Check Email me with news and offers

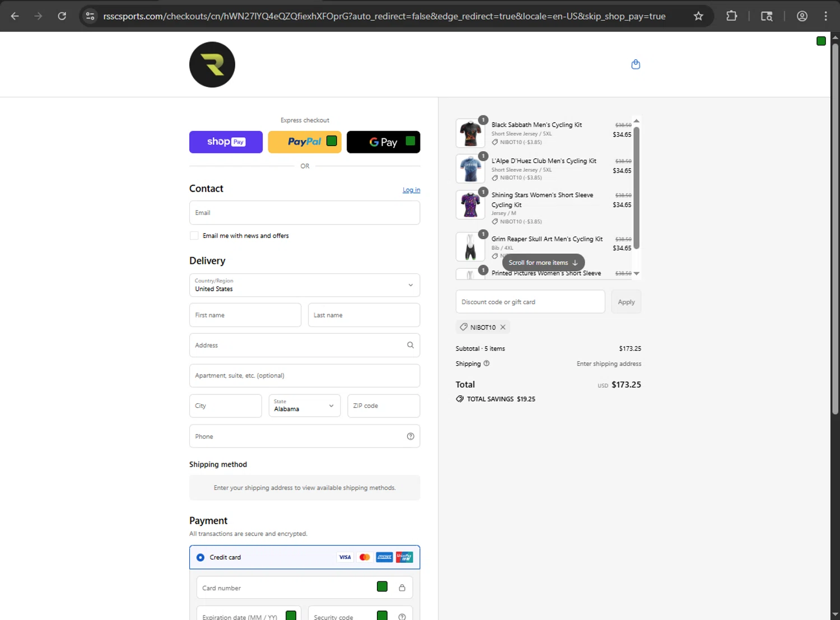tap(194, 236)
